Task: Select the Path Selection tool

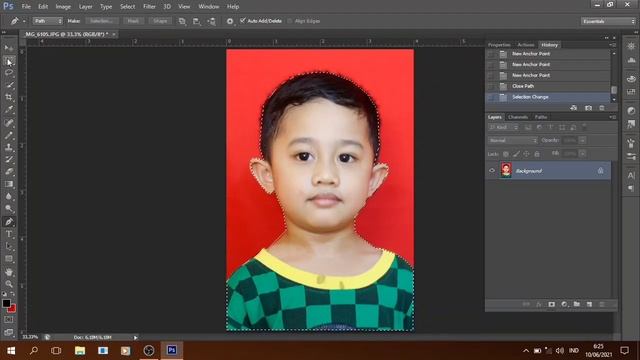Action: pos(9,246)
